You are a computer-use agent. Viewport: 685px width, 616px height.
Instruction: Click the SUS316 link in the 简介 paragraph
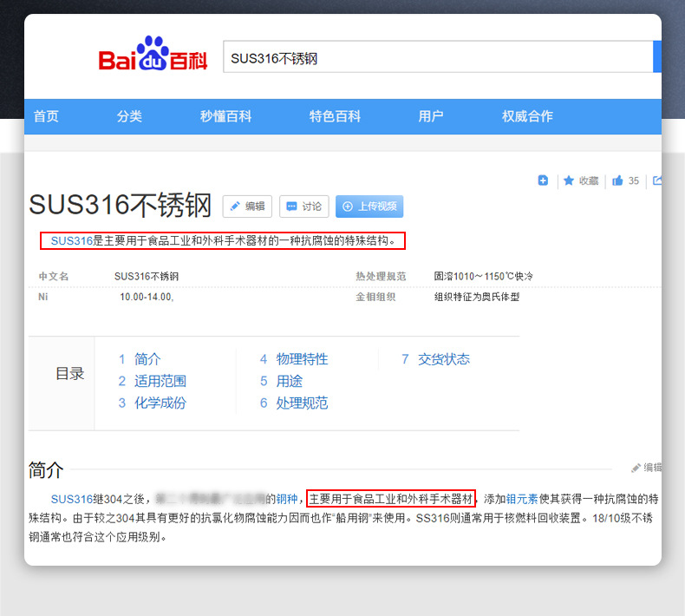72,499
